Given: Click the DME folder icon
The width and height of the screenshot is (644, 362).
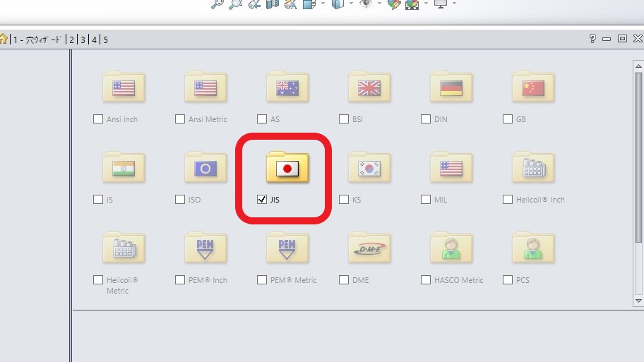Looking at the screenshot, I should tap(369, 248).
